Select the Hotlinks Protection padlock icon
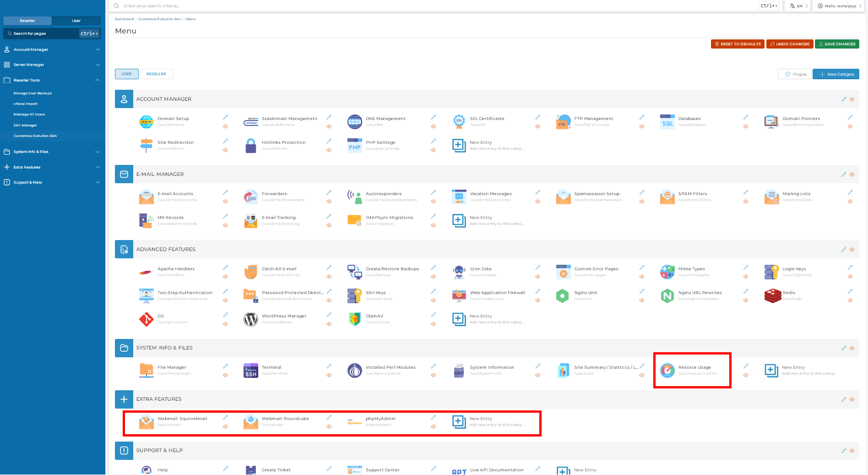 pos(250,146)
